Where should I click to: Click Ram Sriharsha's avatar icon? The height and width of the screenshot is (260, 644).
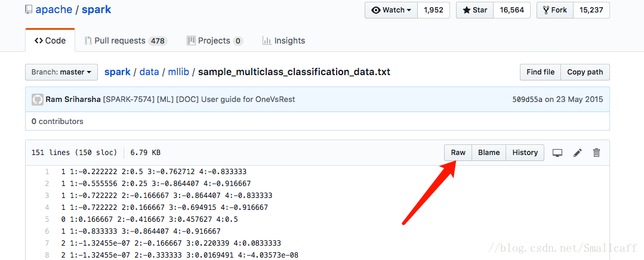[38, 100]
